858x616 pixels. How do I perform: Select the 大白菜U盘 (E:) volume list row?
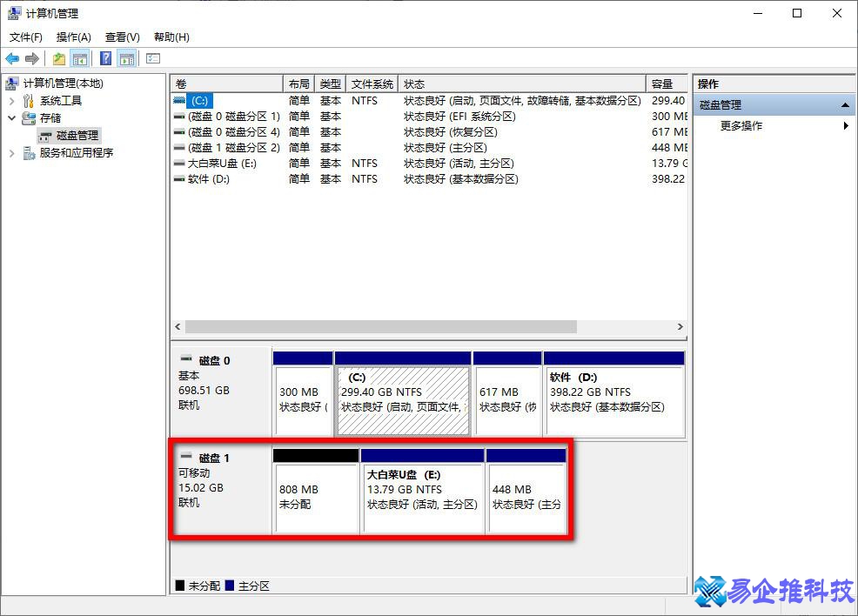pos(221,164)
